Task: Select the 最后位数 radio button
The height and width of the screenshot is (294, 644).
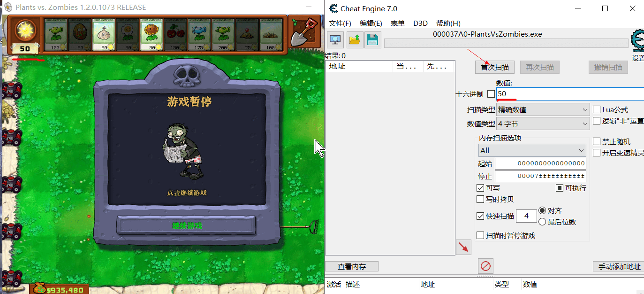Action: (x=542, y=222)
